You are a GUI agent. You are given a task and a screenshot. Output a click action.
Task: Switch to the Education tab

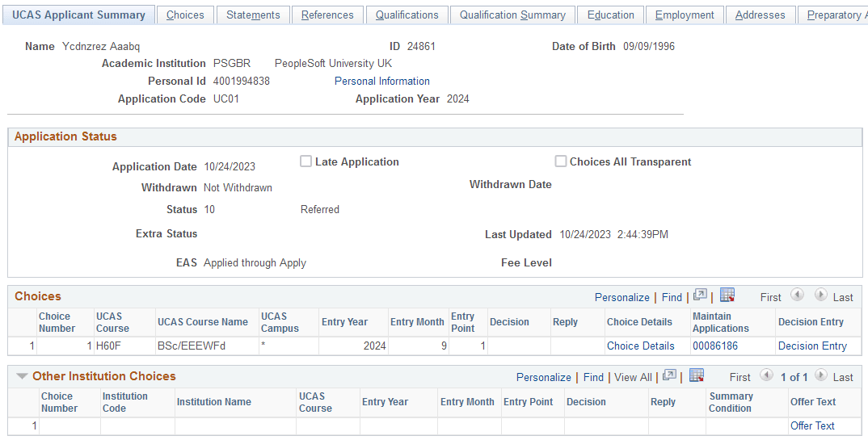pos(610,15)
